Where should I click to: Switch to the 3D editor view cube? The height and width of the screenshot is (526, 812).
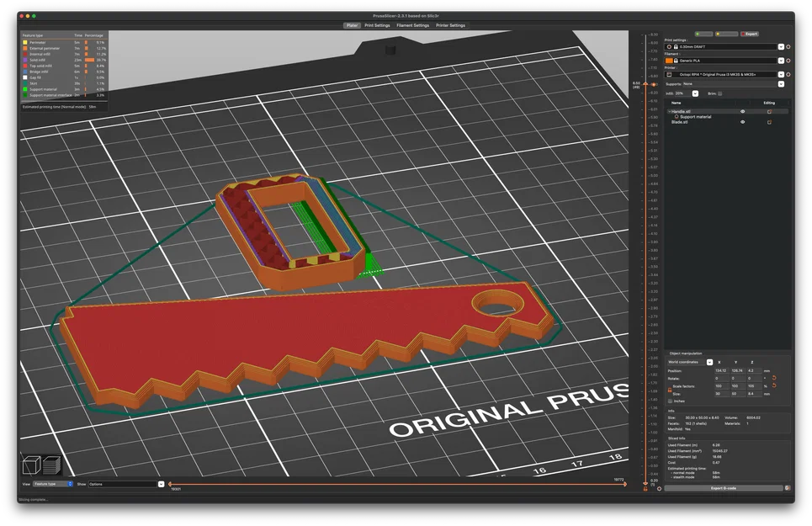coord(32,465)
